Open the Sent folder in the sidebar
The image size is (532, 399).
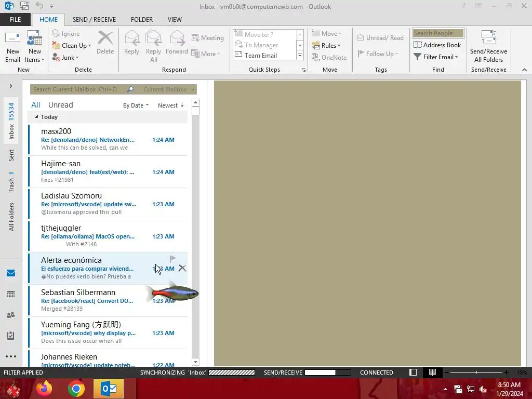tap(11, 155)
